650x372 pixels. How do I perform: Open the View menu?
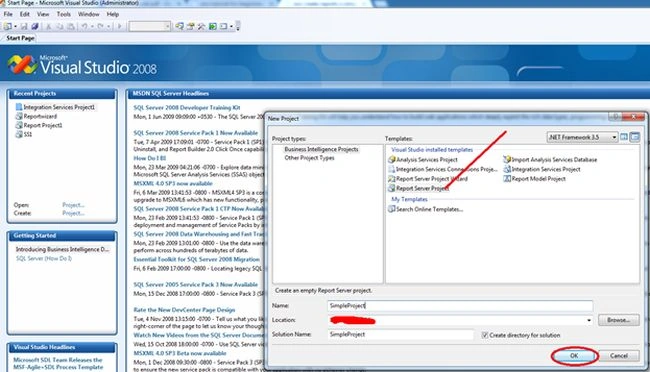[x=43, y=14]
